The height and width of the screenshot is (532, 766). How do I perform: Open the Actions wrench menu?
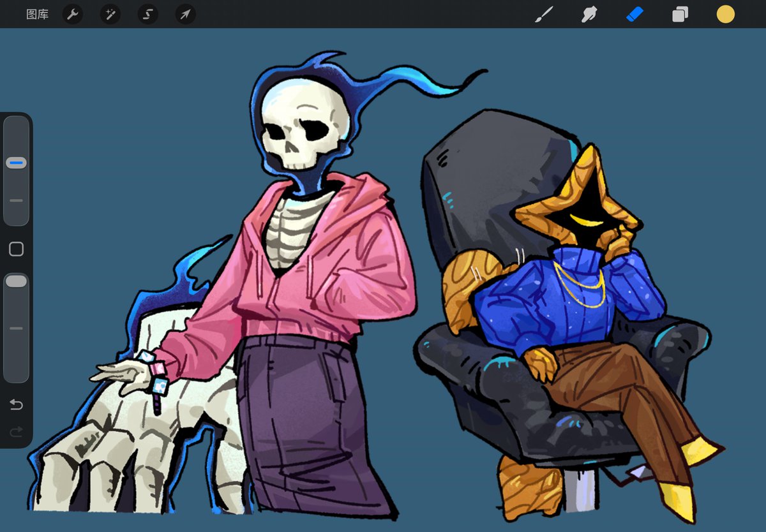[x=73, y=14]
